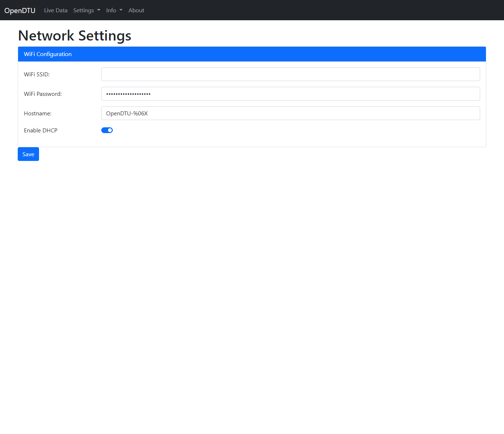Go to the About page

136,10
